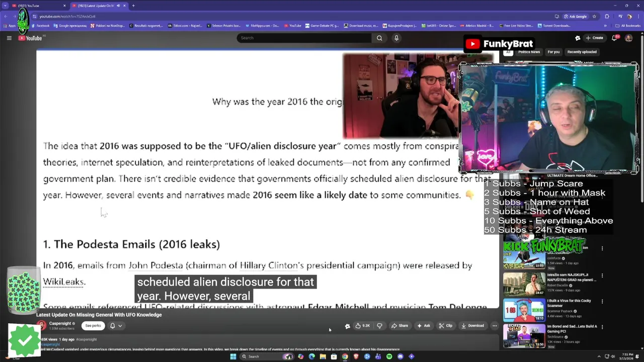Click title 'I Built a Virus for this Cocky Scammer'
This screenshot has width=644, height=362.
[x=569, y=303]
